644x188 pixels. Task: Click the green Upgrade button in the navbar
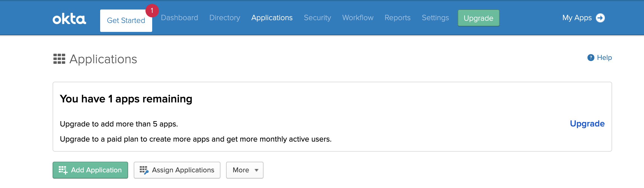478,18
